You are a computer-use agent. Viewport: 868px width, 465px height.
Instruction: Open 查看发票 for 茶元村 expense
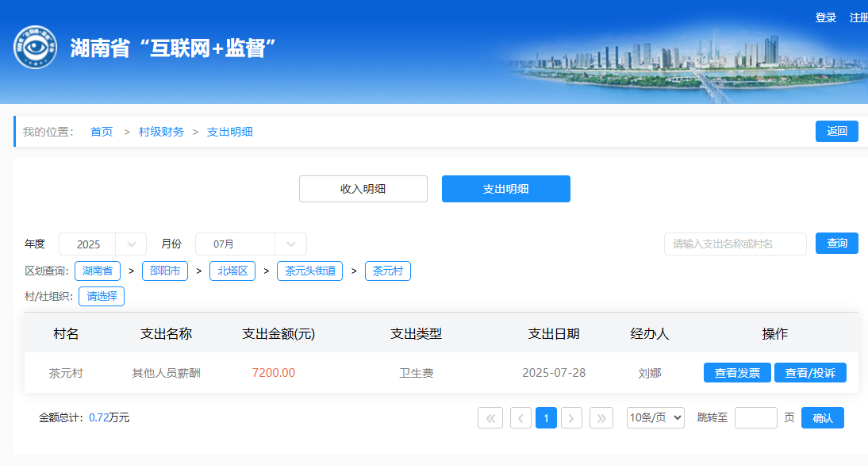[x=737, y=373]
